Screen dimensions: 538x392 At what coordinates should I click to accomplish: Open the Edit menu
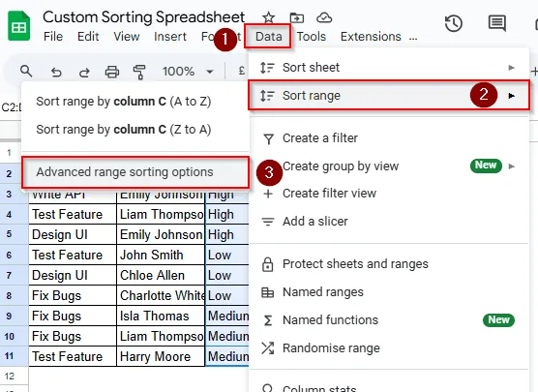[x=88, y=37]
